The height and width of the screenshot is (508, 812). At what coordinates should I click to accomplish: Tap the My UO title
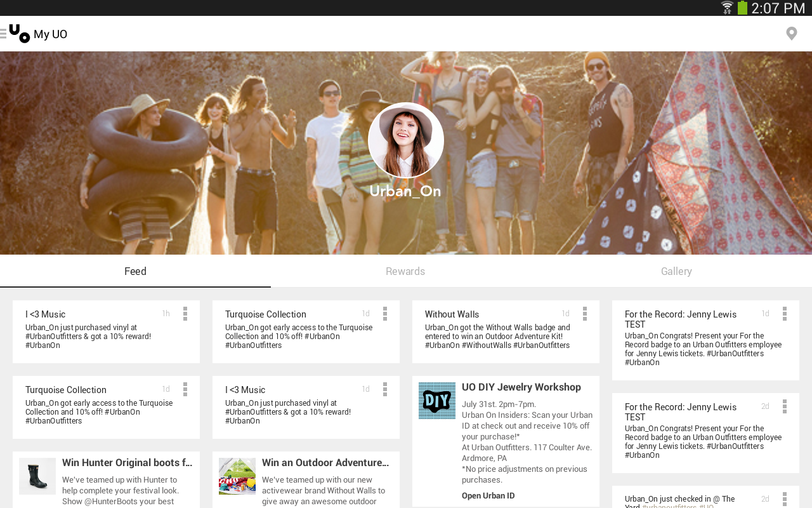(x=51, y=34)
